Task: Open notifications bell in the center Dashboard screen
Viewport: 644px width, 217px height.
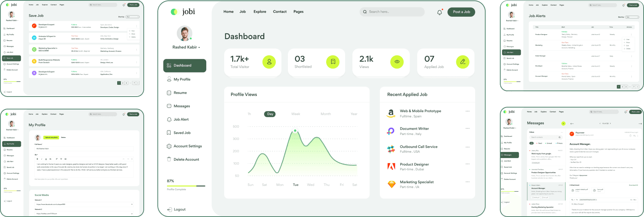Action: point(440,12)
